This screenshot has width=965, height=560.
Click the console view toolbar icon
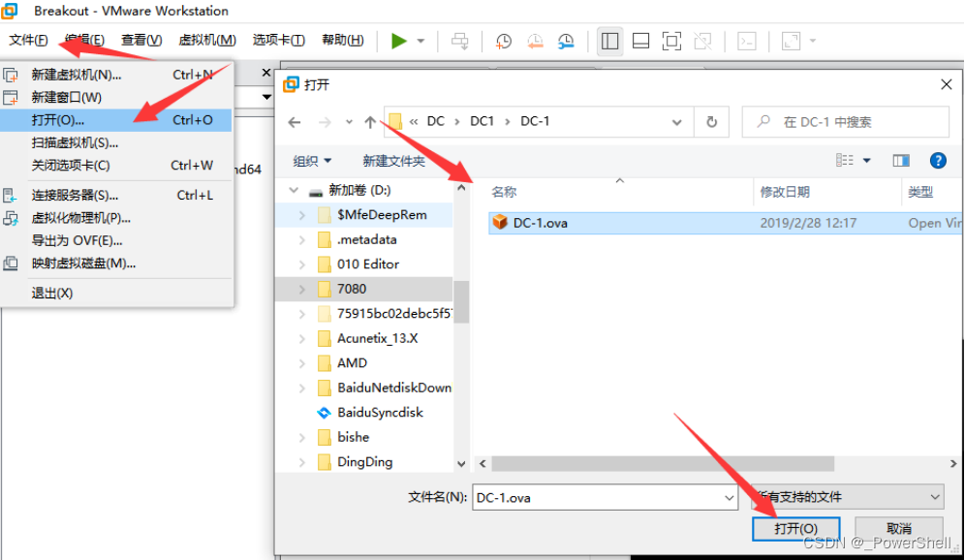click(x=747, y=42)
